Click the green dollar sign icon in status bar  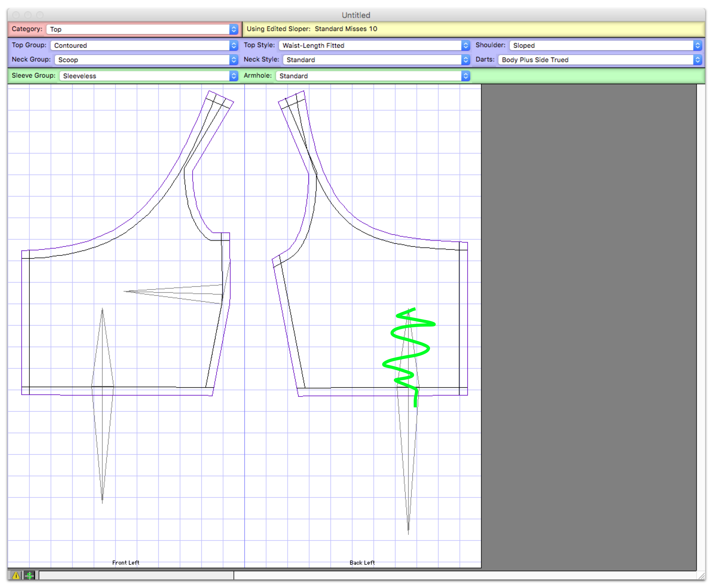29,575
